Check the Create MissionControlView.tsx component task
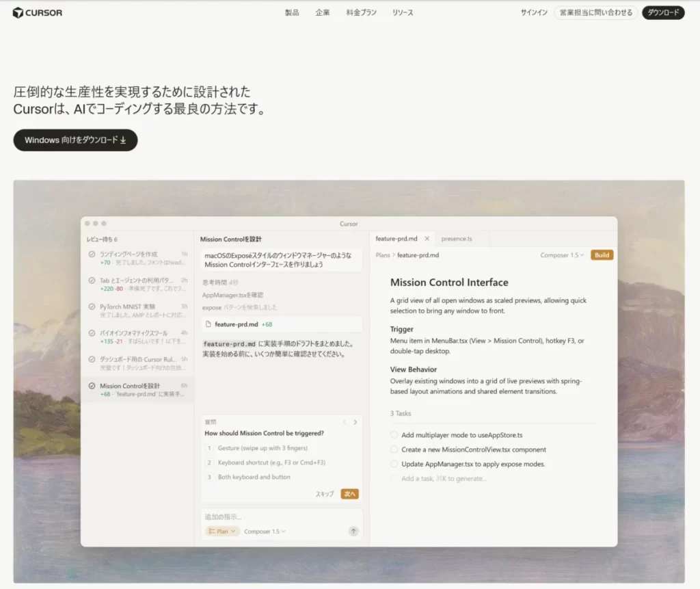Image resolution: width=700 pixels, height=589 pixels. (394, 449)
